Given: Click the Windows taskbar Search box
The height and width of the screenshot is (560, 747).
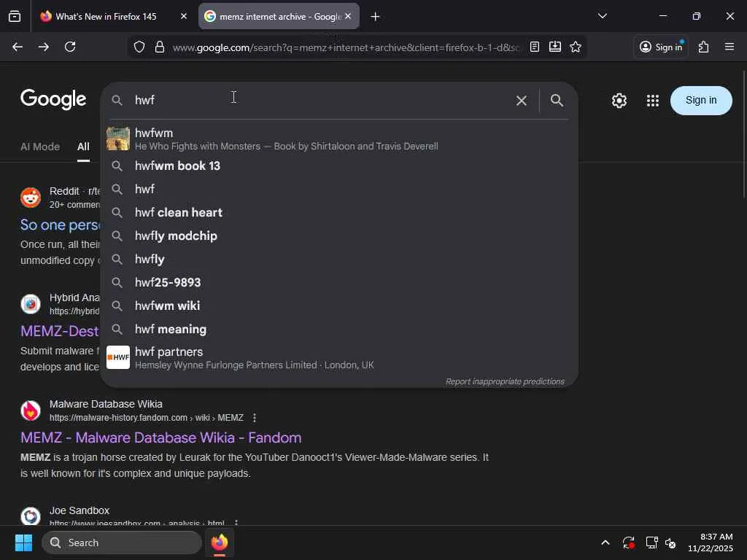Looking at the screenshot, I should tap(122, 542).
